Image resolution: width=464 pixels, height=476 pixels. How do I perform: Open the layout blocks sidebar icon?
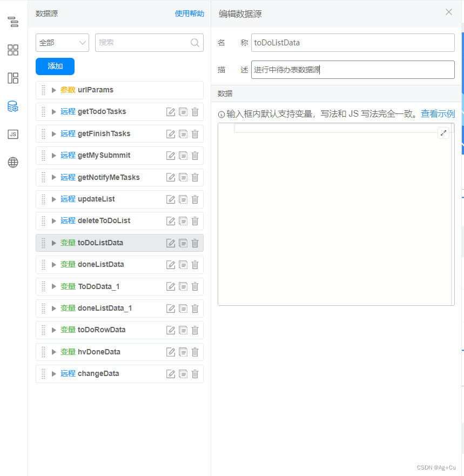(x=13, y=78)
